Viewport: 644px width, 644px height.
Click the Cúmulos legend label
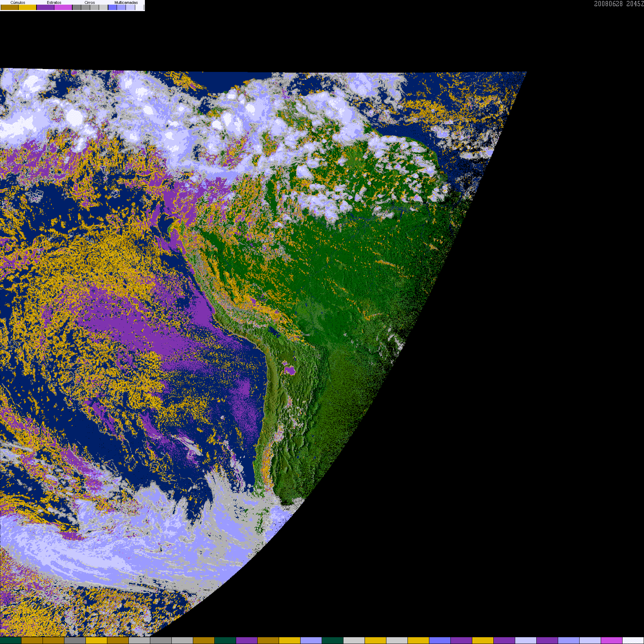[18, 3]
